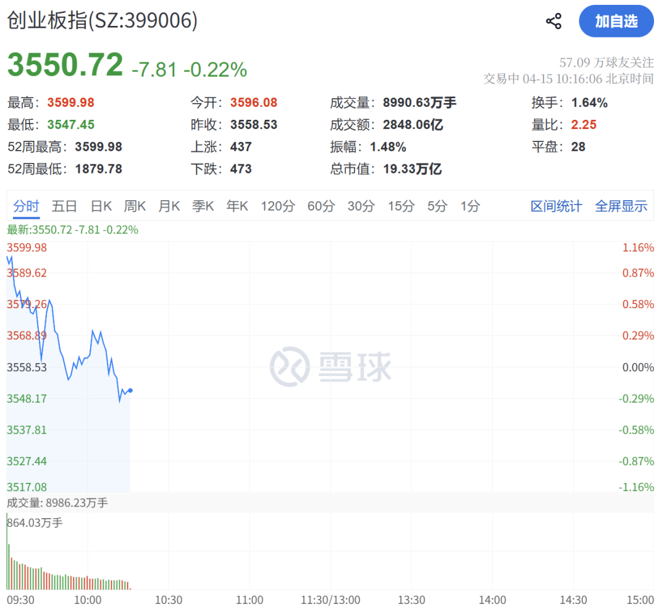This screenshot has width=667, height=612.
Task: Select the 120分 interval tab
Action: coord(277,206)
